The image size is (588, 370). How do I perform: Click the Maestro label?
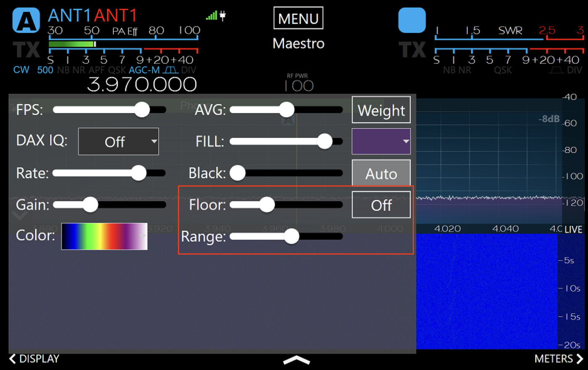click(298, 43)
